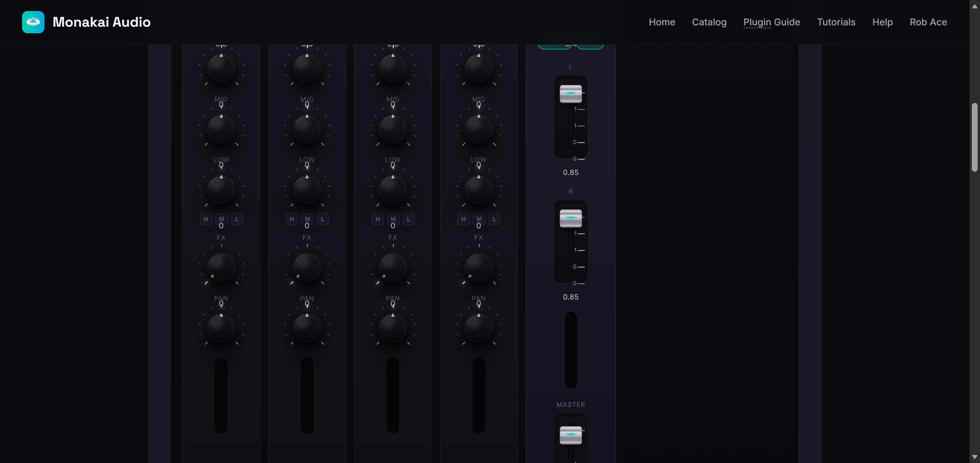Click the 0.85 value under the R fader

point(571,297)
